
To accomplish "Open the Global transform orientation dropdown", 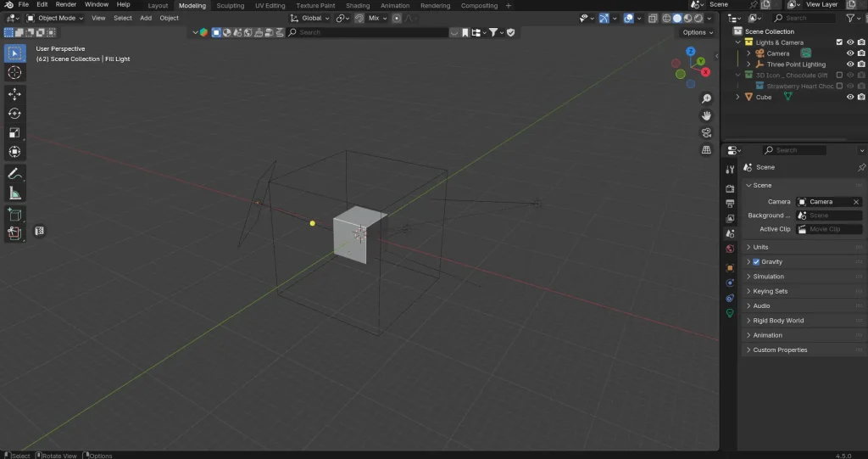I will (310, 19).
